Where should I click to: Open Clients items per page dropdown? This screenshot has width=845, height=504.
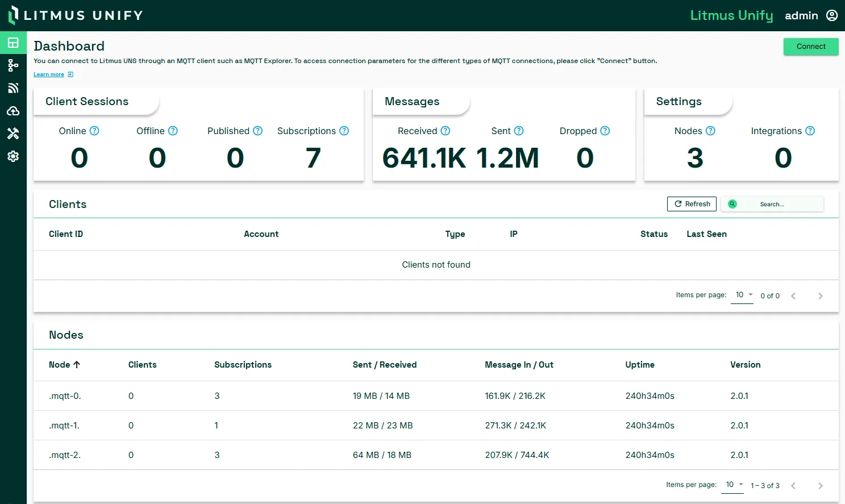point(742,295)
